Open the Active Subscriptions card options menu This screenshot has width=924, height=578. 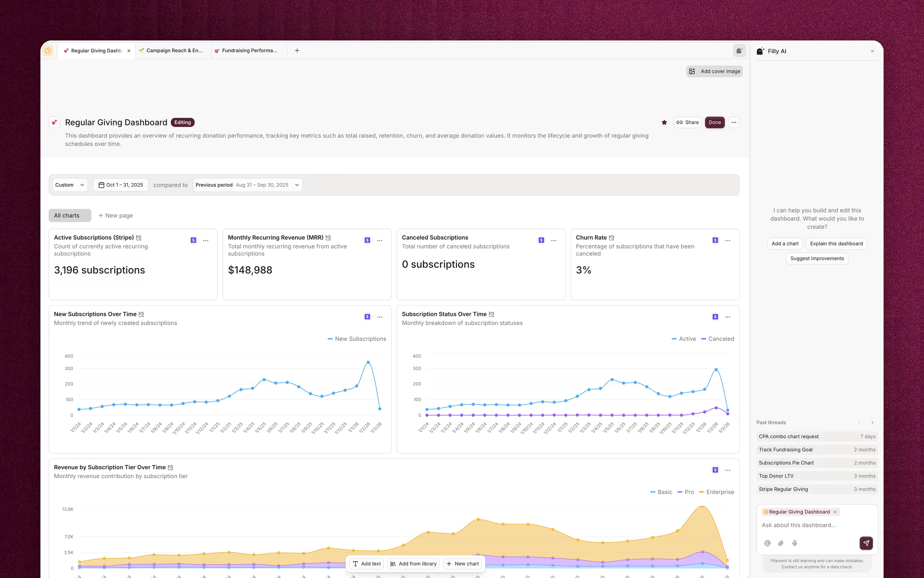206,240
